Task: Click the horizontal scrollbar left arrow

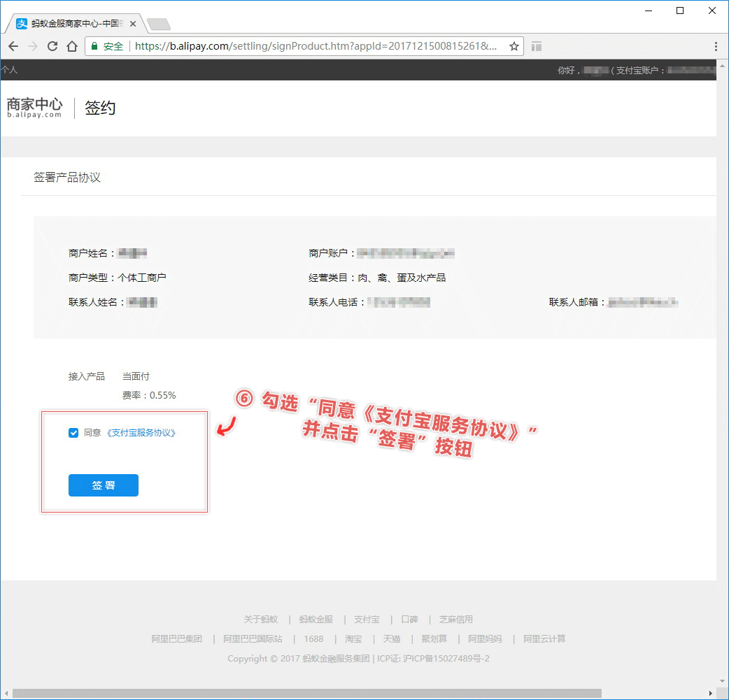Action: tap(6, 694)
